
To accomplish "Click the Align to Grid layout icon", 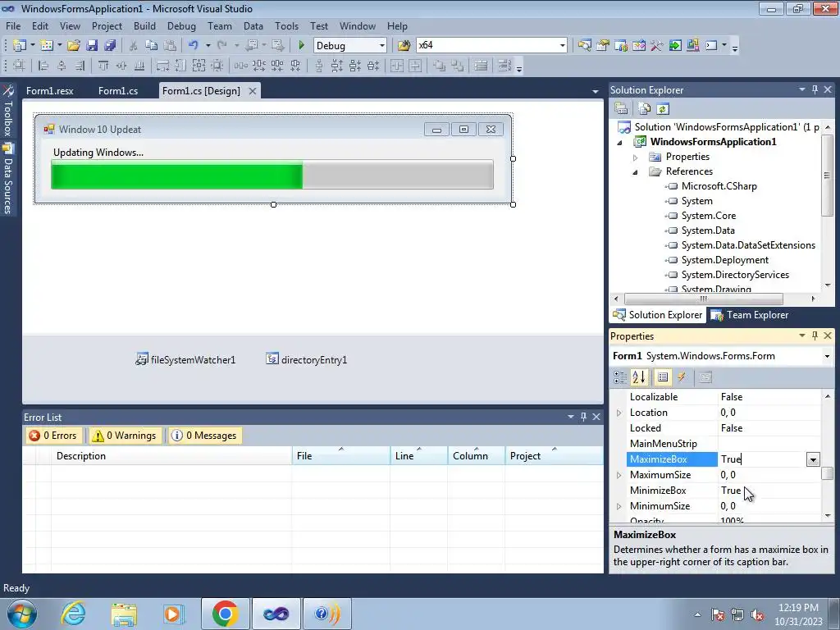I will pyautogui.click(x=20, y=66).
